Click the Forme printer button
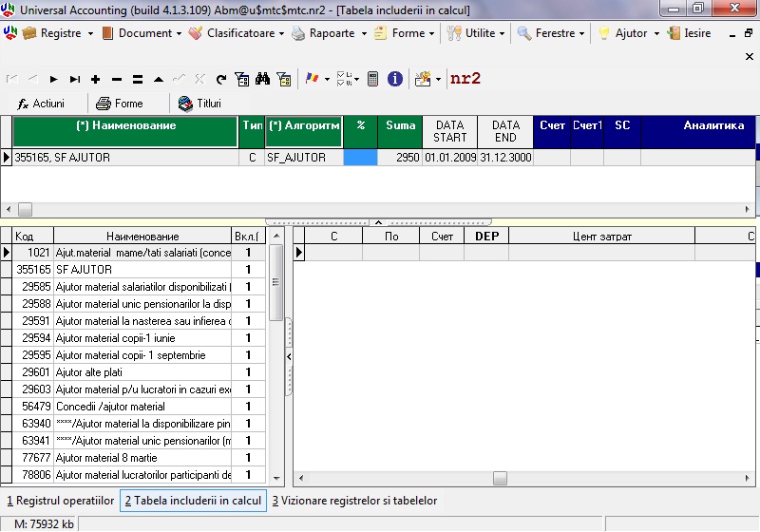 [x=120, y=104]
